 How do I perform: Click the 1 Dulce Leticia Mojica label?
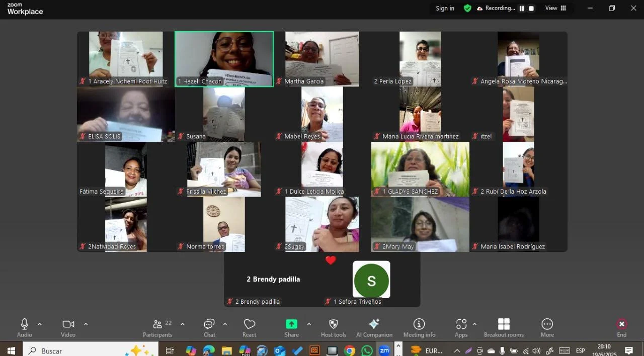pos(314,192)
